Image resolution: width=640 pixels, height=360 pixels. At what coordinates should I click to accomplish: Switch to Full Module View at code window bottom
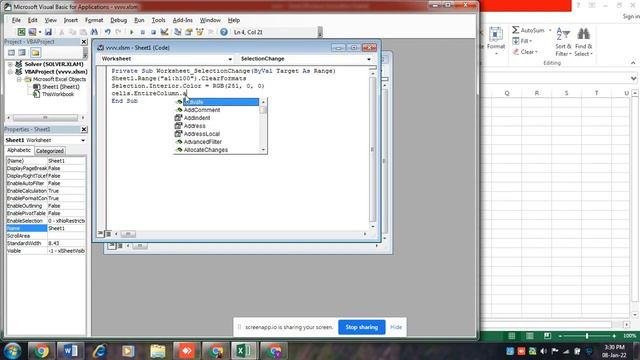coord(109,233)
